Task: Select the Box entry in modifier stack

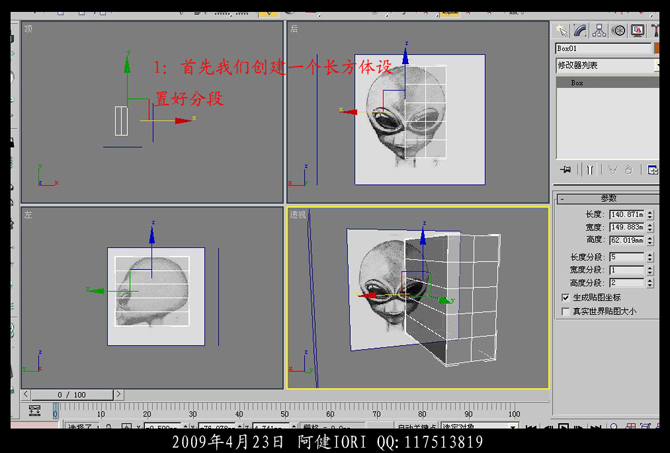Action: [x=607, y=83]
